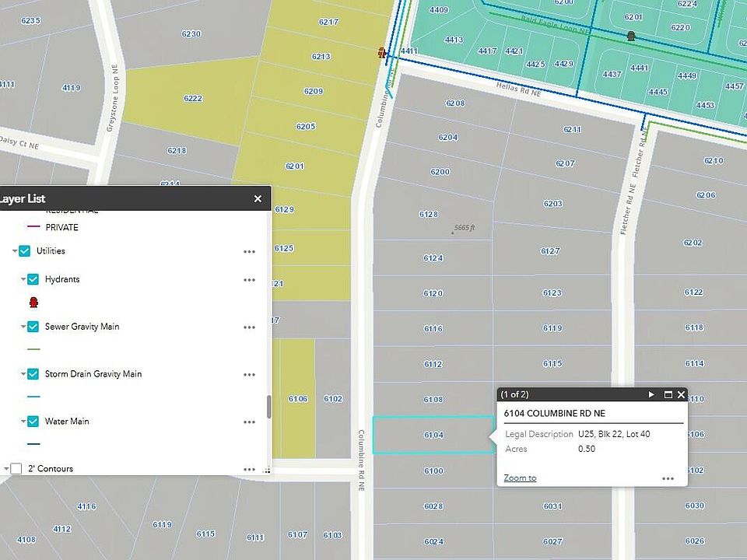Click the hydrant symbol near Helios Rd
Image resolution: width=747 pixels, height=560 pixels.
(x=381, y=53)
